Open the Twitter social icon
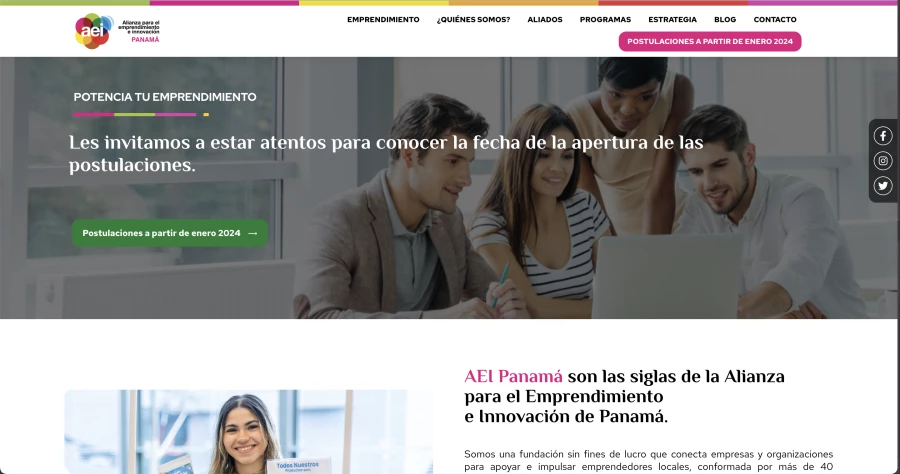The width and height of the screenshot is (900, 474). [x=883, y=186]
